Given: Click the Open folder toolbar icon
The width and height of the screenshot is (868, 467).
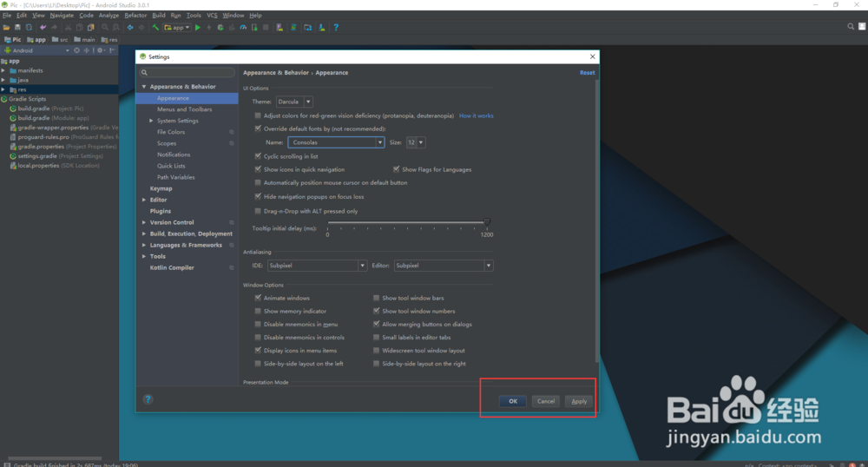Looking at the screenshot, I should coord(7,27).
